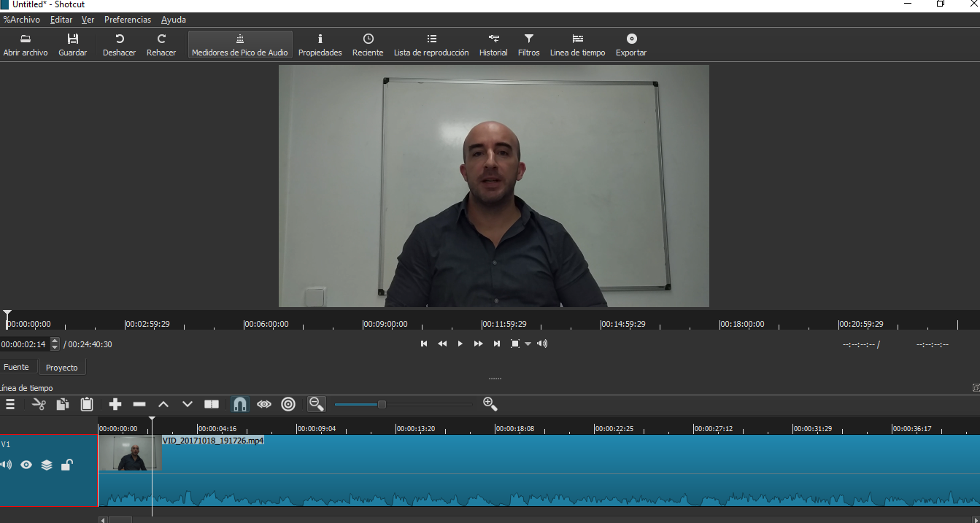This screenshot has height=523, width=980.
Task: Hide the V1 track with eye icon
Action: point(26,465)
